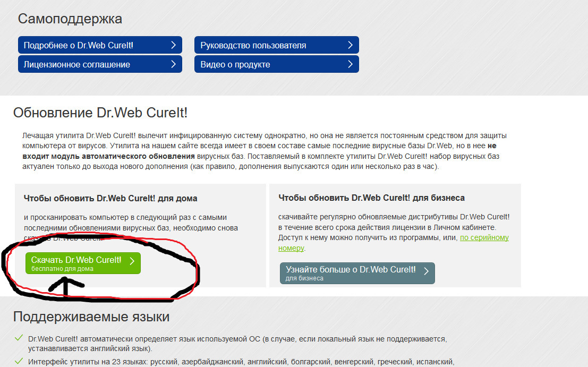Image resolution: width=588 pixels, height=367 pixels.
Task: Click chevron on the "для бизнеса" button
Action: (427, 271)
